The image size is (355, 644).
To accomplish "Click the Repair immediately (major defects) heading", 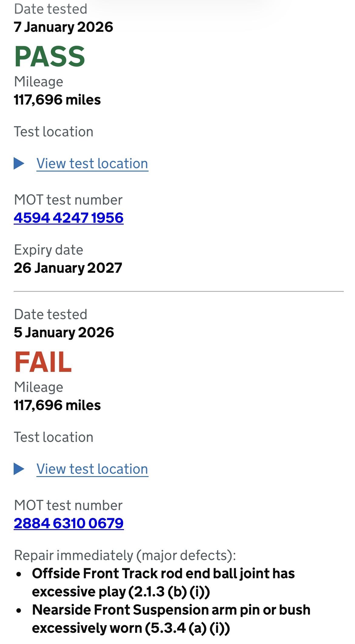I will point(125,556).
